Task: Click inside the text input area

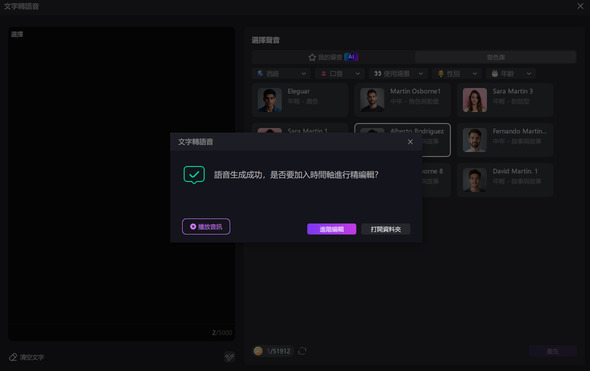Action: [x=122, y=177]
